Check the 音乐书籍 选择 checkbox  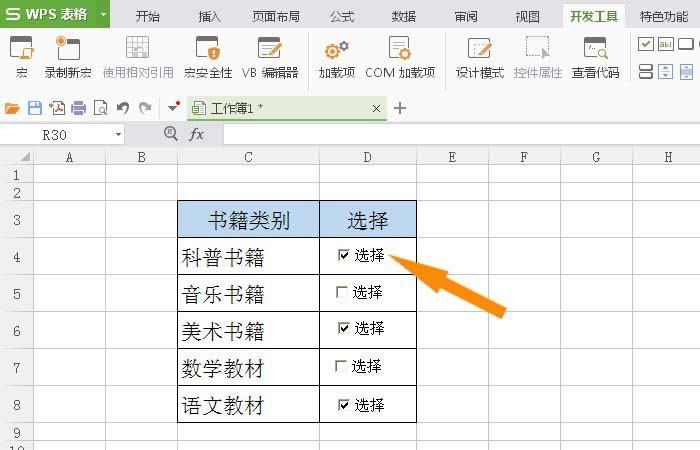tap(342, 292)
